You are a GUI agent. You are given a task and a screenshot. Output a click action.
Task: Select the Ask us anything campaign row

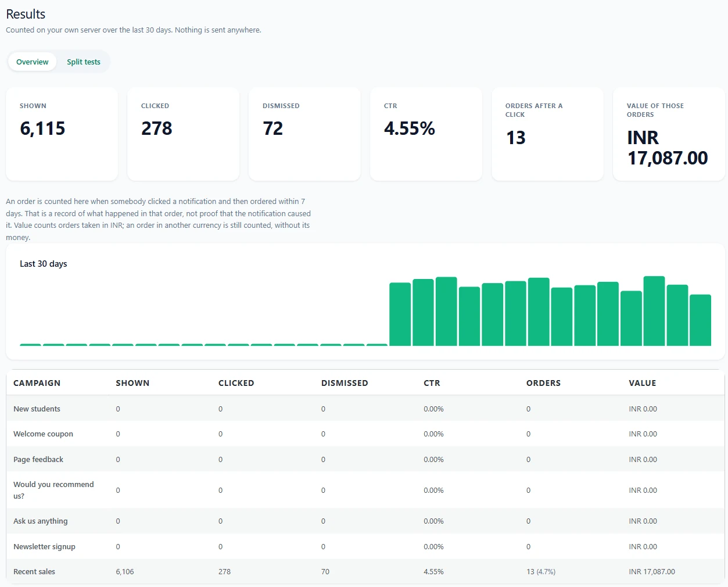click(x=365, y=521)
